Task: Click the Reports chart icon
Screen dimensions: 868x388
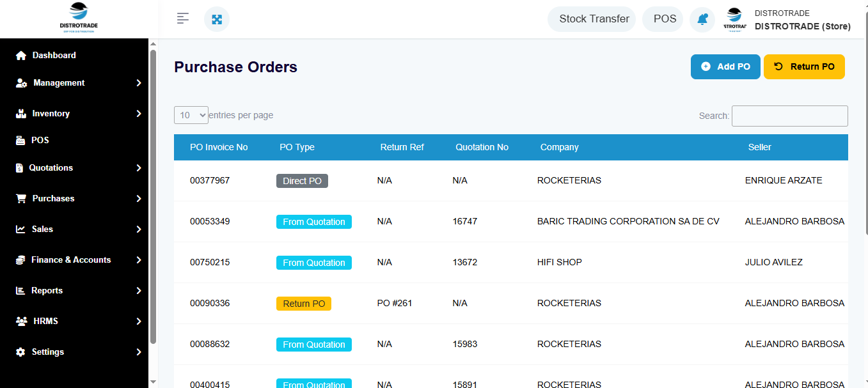Action: click(20, 291)
